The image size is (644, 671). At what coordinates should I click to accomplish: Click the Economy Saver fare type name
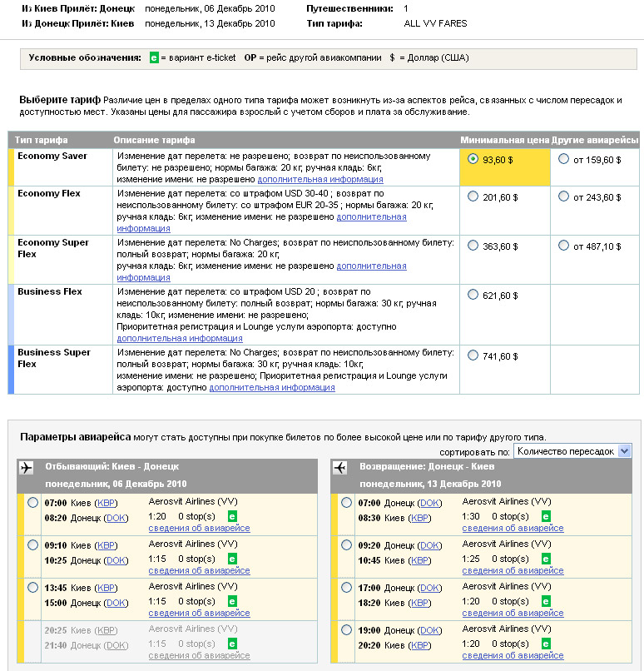coord(52,156)
